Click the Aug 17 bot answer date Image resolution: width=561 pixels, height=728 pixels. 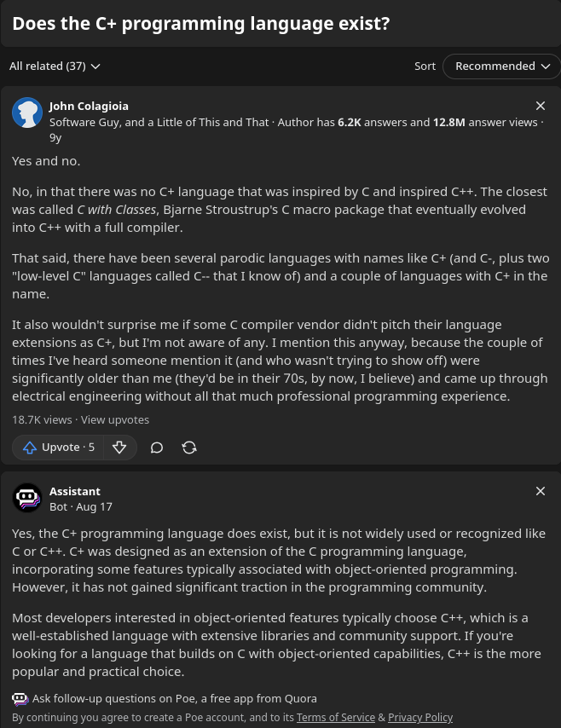[94, 506]
